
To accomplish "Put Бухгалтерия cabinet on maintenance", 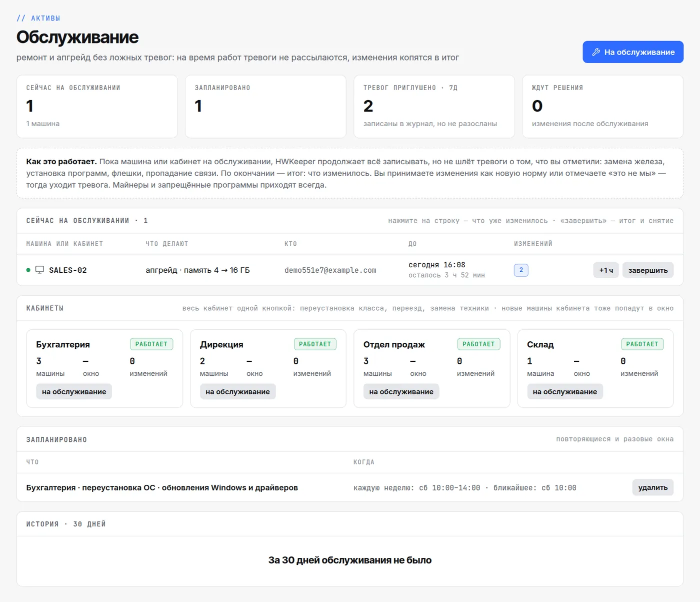I will [74, 392].
